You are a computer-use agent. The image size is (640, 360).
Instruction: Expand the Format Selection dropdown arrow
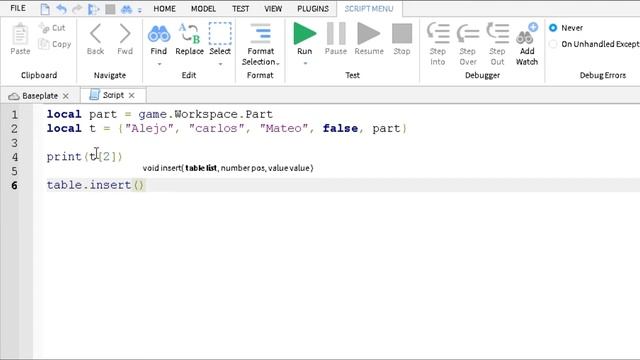tap(278, 63)
